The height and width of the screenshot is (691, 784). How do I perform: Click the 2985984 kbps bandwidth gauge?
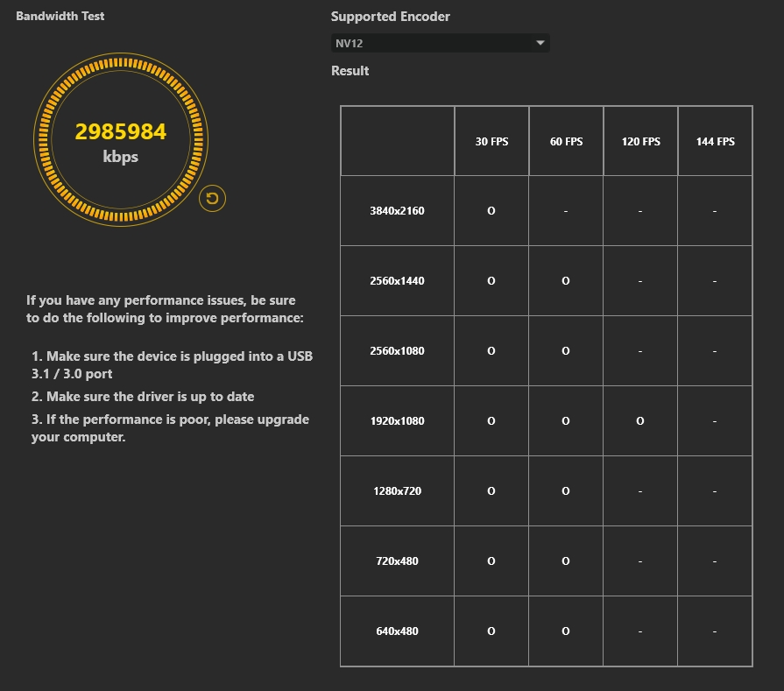(x=121, y=139)
